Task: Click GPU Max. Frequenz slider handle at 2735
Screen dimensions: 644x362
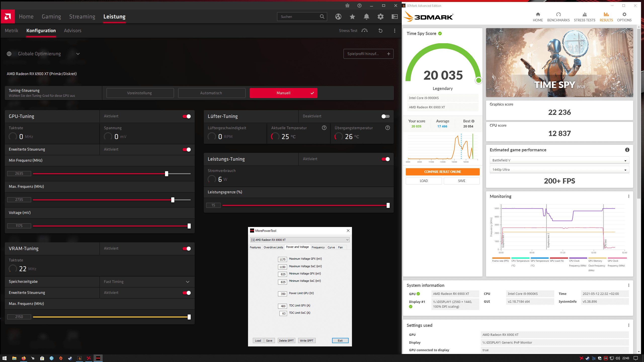Action: pos(173,200)
